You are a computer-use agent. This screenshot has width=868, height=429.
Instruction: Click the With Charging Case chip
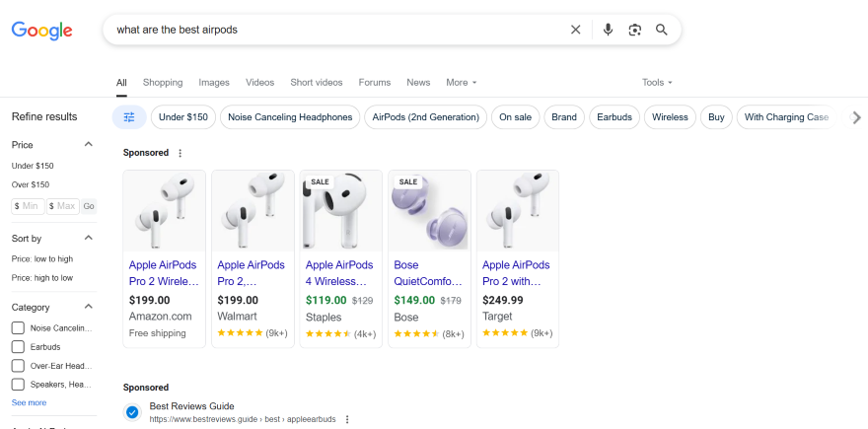[x=786, y=117]
